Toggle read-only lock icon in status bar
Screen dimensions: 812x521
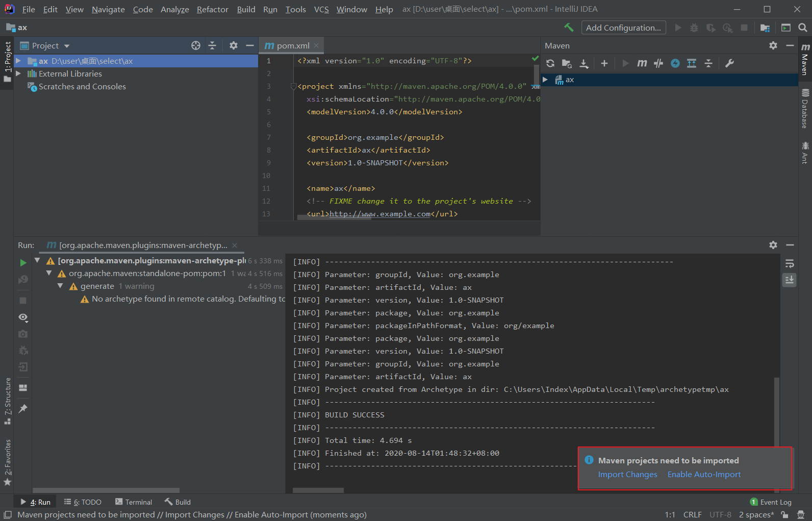(x=785, y=514)
